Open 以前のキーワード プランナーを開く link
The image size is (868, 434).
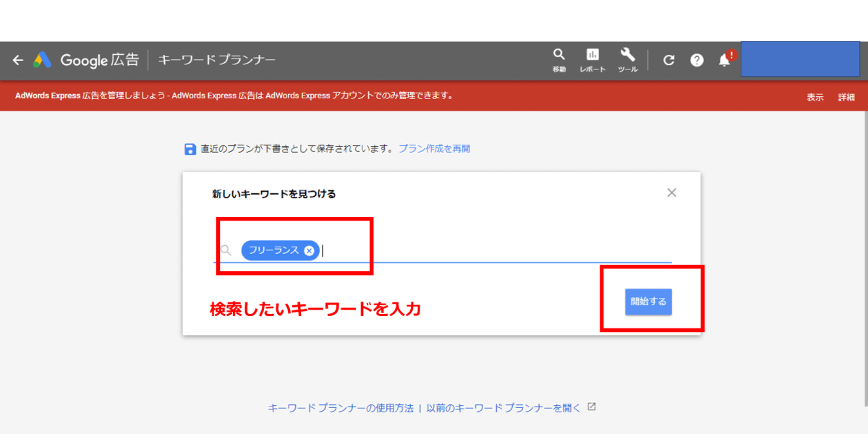pyautogui.click(x=503, y=408)
